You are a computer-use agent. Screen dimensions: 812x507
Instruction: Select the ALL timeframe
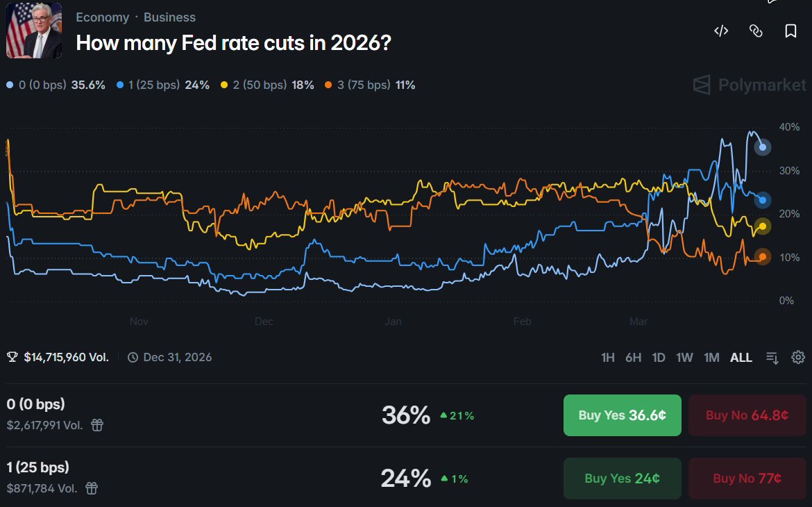pyautogui.click(x=741, y=358)
